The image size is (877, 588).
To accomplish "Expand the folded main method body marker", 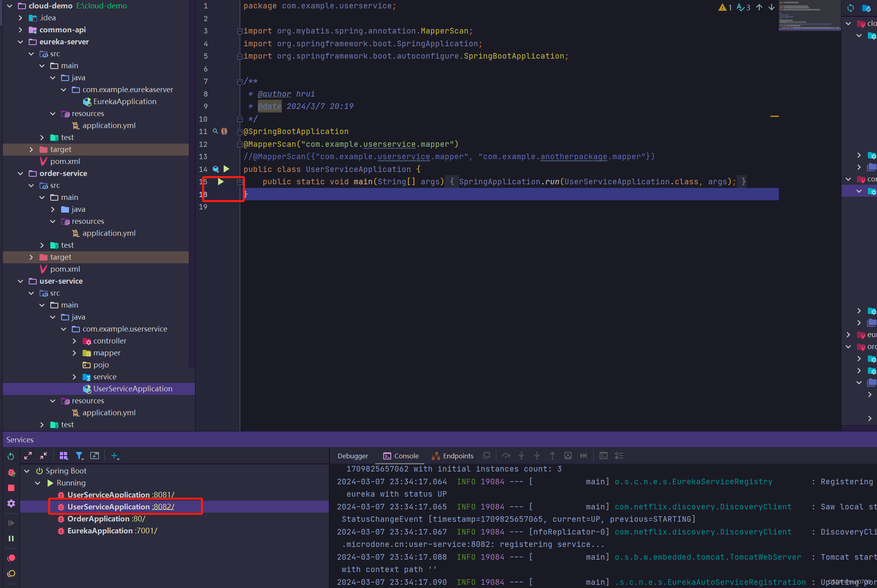I will click(240, 182).
